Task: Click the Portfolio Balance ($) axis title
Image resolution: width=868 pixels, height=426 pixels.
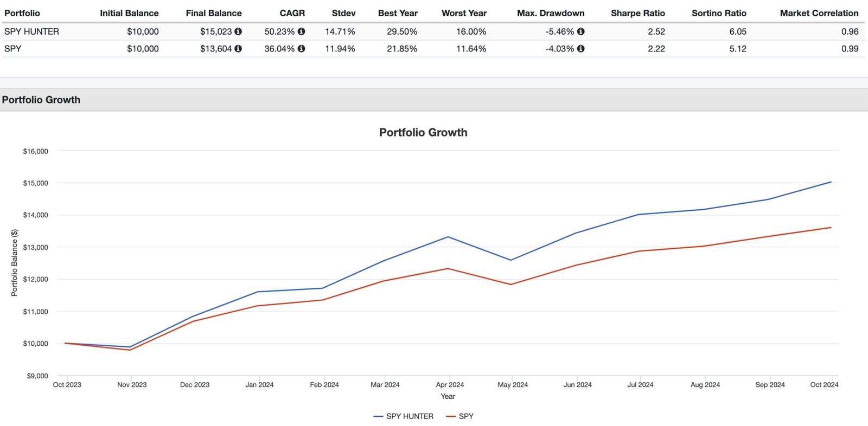Action: tap(15, 263)
